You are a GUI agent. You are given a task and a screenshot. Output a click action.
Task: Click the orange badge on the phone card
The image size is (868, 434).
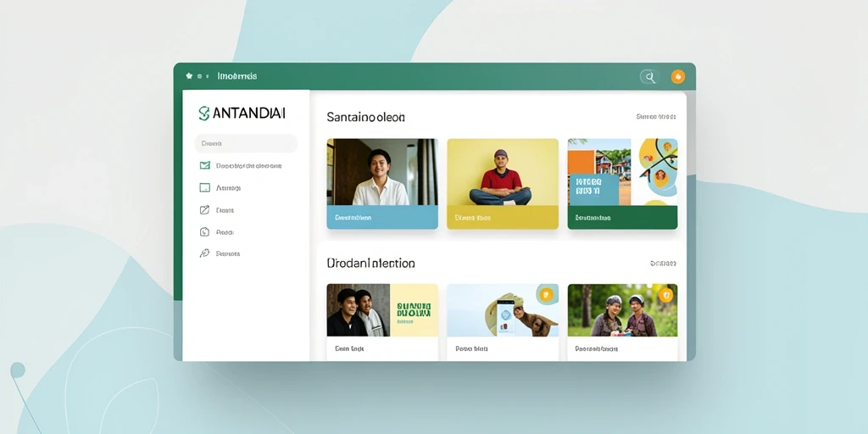[x=545, y=295]
